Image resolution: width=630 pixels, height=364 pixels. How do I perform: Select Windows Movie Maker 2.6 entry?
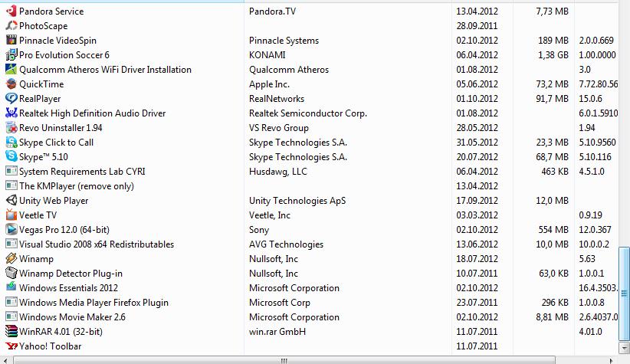tap(72, 317)
